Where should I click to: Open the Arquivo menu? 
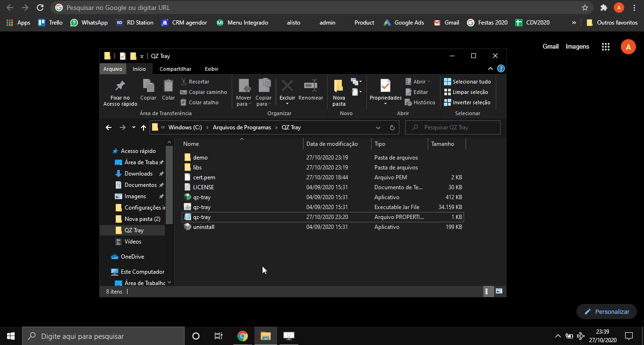tap(112, 69)
